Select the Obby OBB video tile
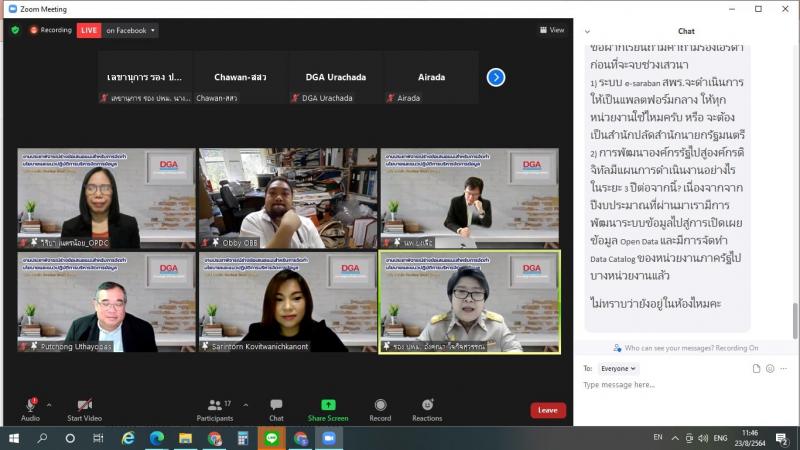 [x=288, y=198]
